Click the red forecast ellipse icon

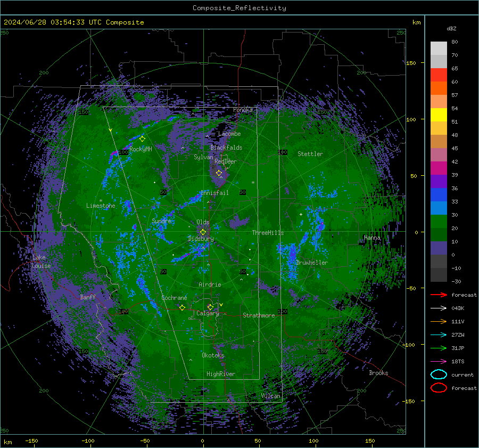click(x=439, y=388)
